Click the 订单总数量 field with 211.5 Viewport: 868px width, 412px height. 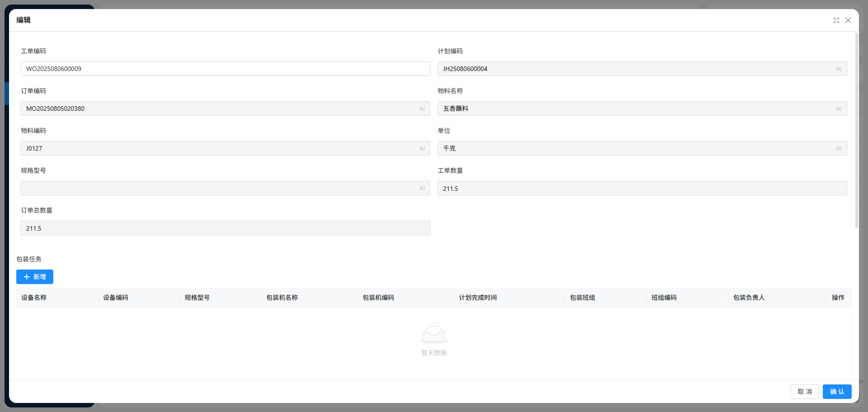tap(225, 228)
